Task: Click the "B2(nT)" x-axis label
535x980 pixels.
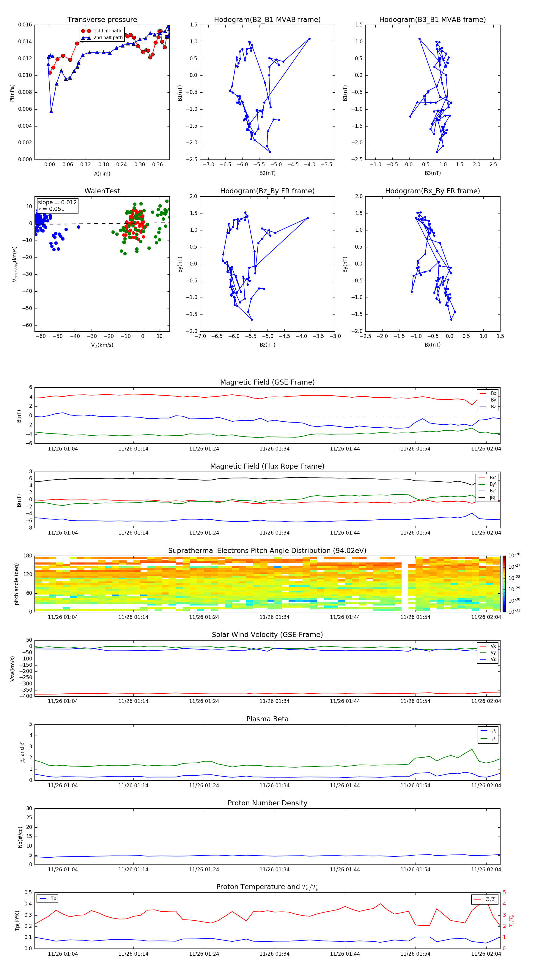Action: tap(267, 173)
